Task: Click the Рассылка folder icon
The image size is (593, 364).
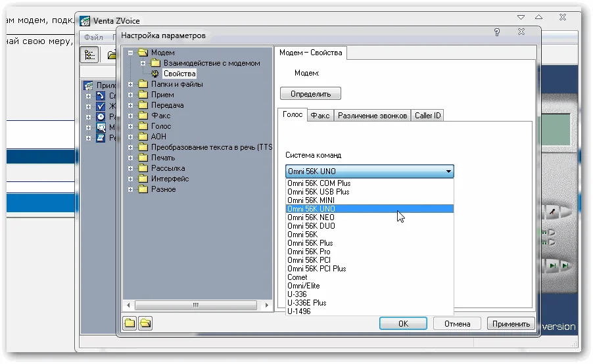Action: (x=143, y=168)
